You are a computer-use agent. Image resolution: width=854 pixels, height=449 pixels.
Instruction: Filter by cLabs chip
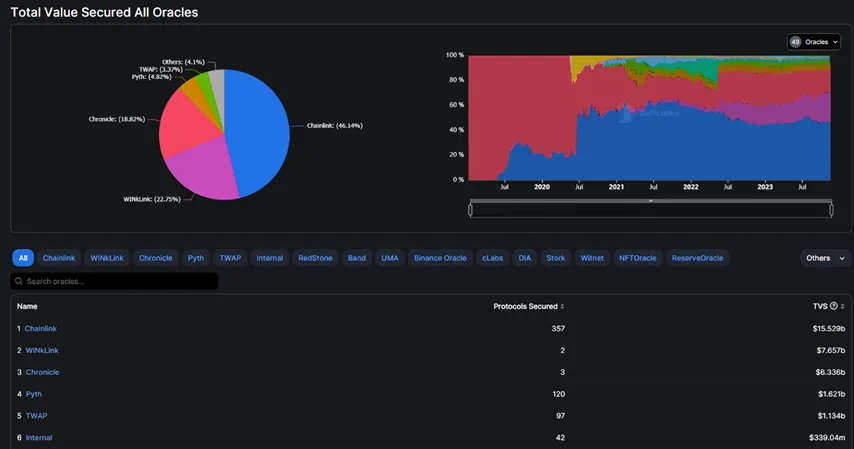pos(492,258)
